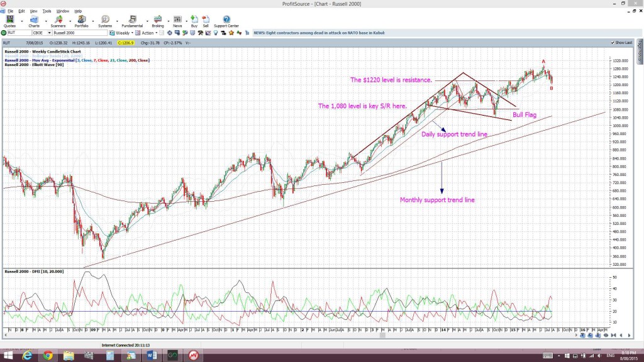Click the chart scrollbar right arrow
The height and width of the screenshot is (362, 644).
point(576,336)
